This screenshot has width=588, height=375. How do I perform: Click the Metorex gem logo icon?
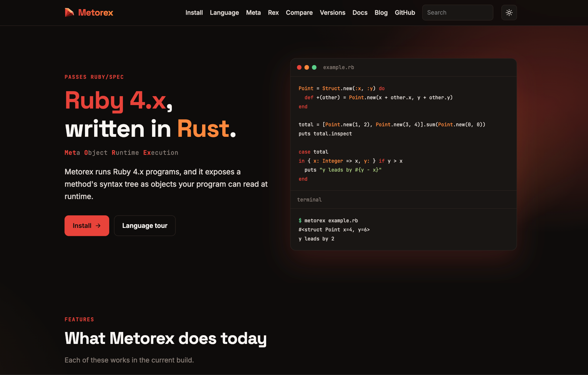tap(69, 13)
